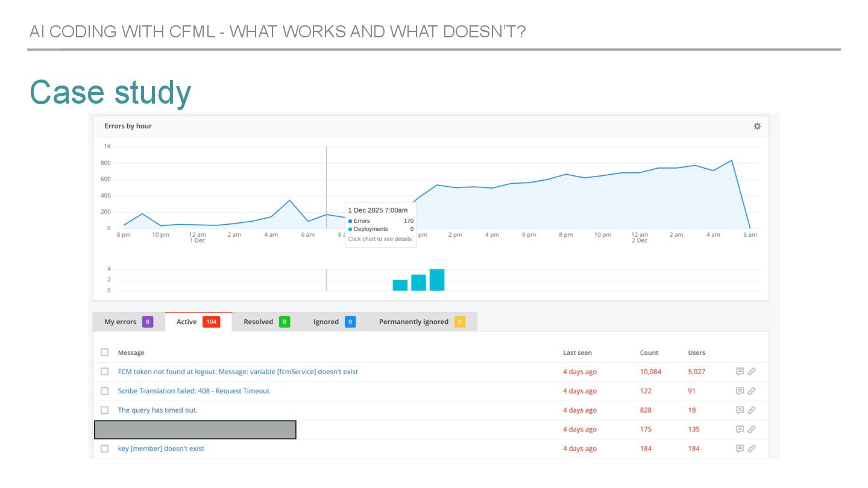Open the Permanently ignored tab
The width and height of the screenshot is (868, 488).
pos(422,322)
